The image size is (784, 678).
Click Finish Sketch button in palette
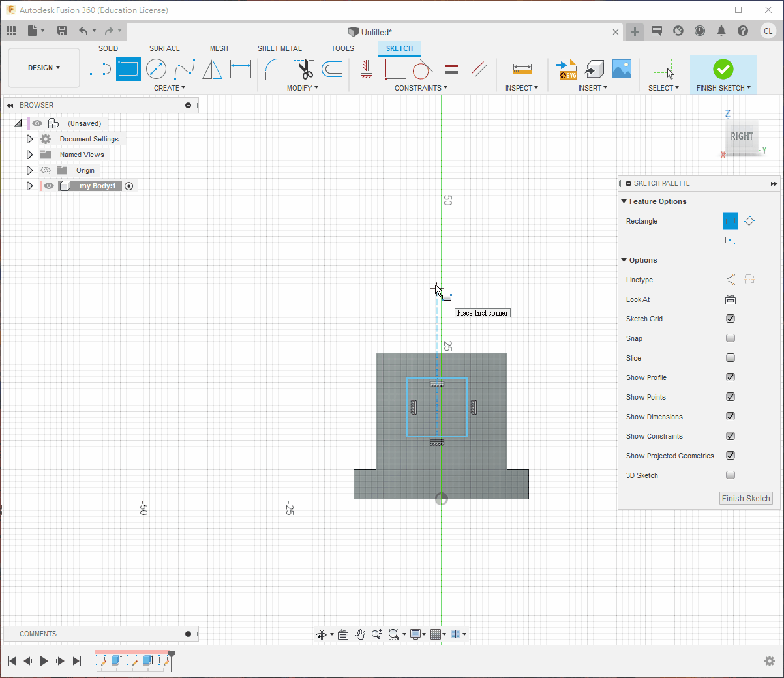746,498
